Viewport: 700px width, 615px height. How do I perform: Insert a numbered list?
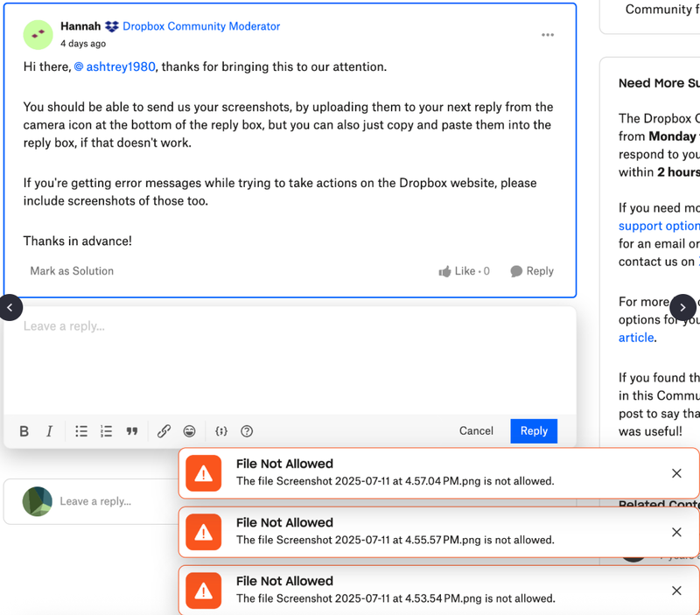pos(106,431)
